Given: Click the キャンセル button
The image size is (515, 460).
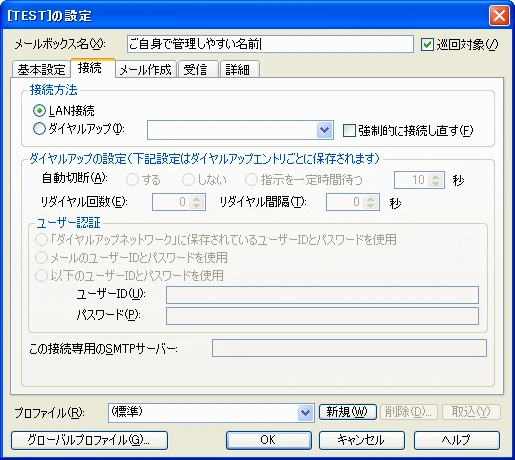Looking at the screenshot, I should pyautogui.click(x=362, y=440).
